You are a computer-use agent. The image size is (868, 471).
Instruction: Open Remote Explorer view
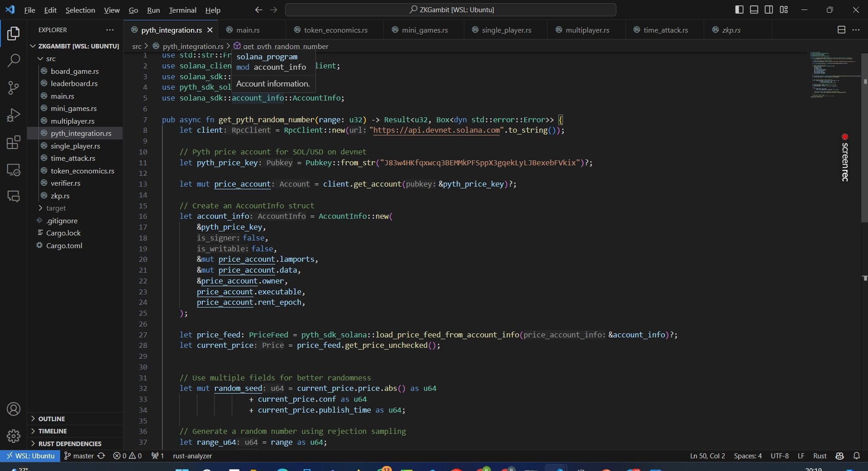[14, 169]
